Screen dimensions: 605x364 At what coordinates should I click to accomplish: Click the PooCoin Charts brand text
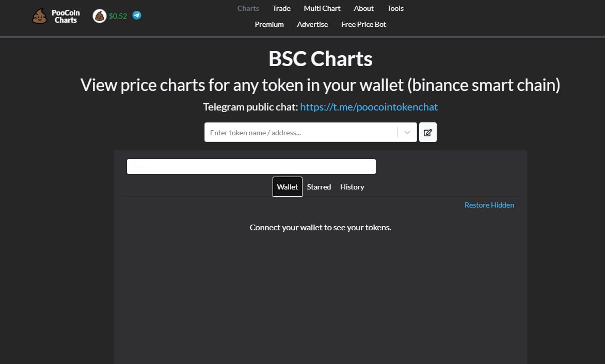coord(66,16)
